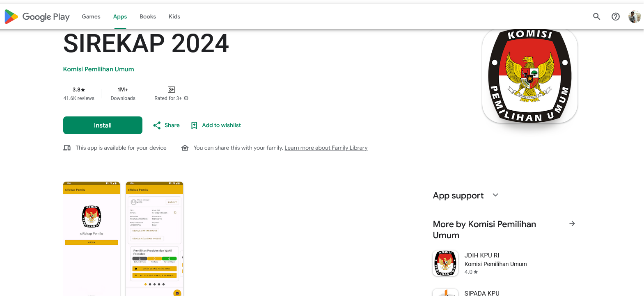
Task: Click the 3.8 star rating
Action: [x=79, y=89]
